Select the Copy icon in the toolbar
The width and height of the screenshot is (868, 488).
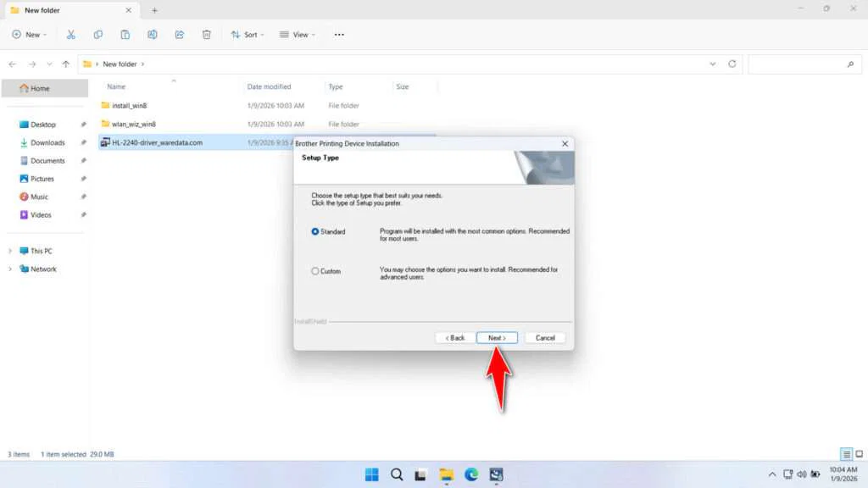click(98, 34)
